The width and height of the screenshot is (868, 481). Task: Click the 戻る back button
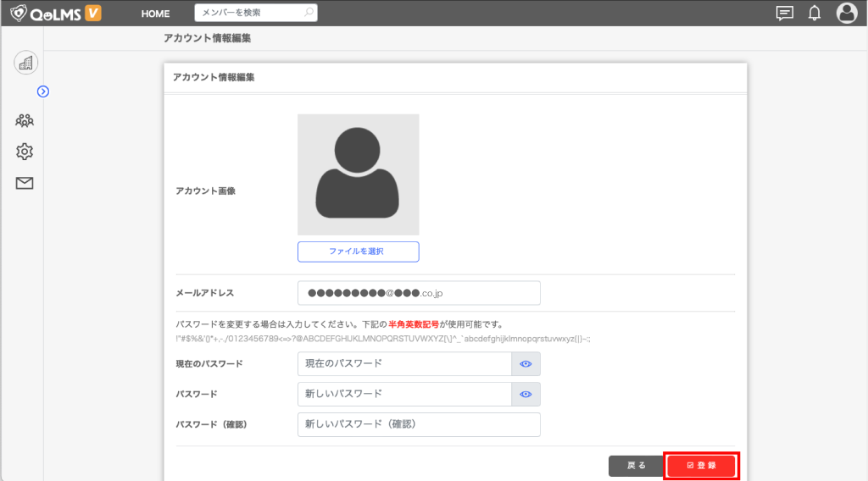click(636, 466)
